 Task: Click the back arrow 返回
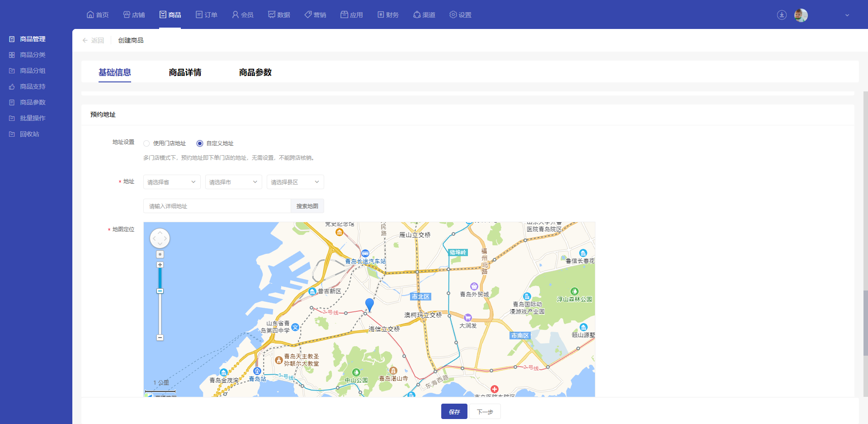pyautogui.click(x=93, y=40)
